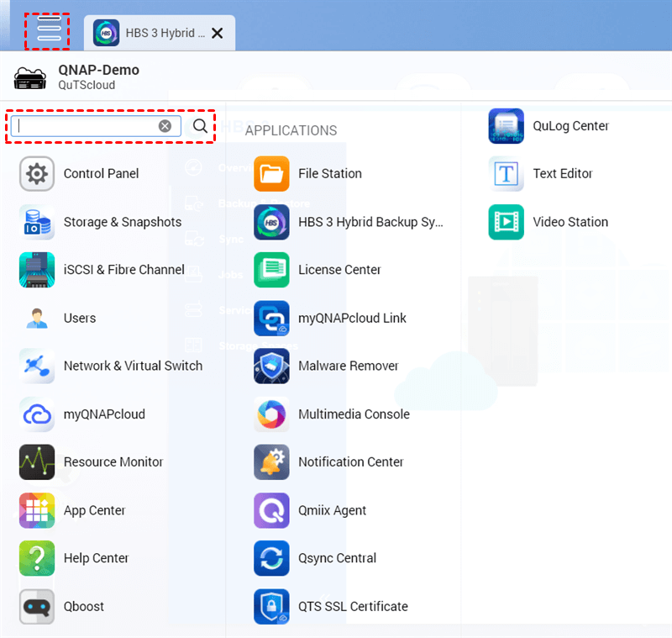The image size is (672, 638).
Task: Click the QTS SSL Certificate label
Action: (x=353, y=607)
